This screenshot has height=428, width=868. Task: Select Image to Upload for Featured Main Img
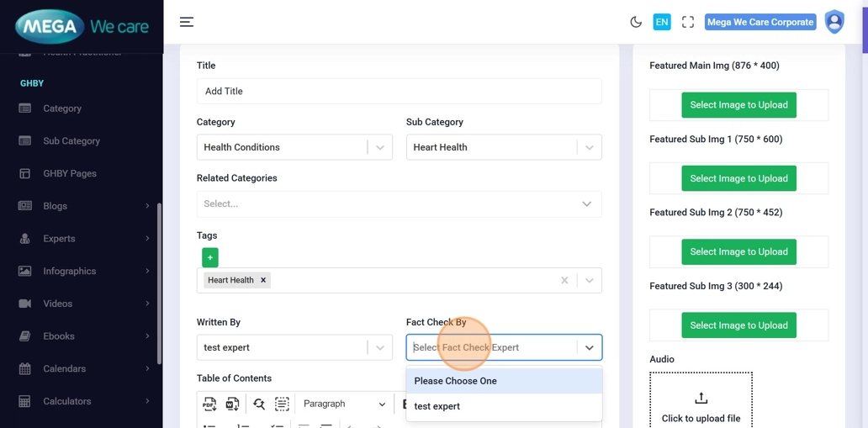pos(738,105)
